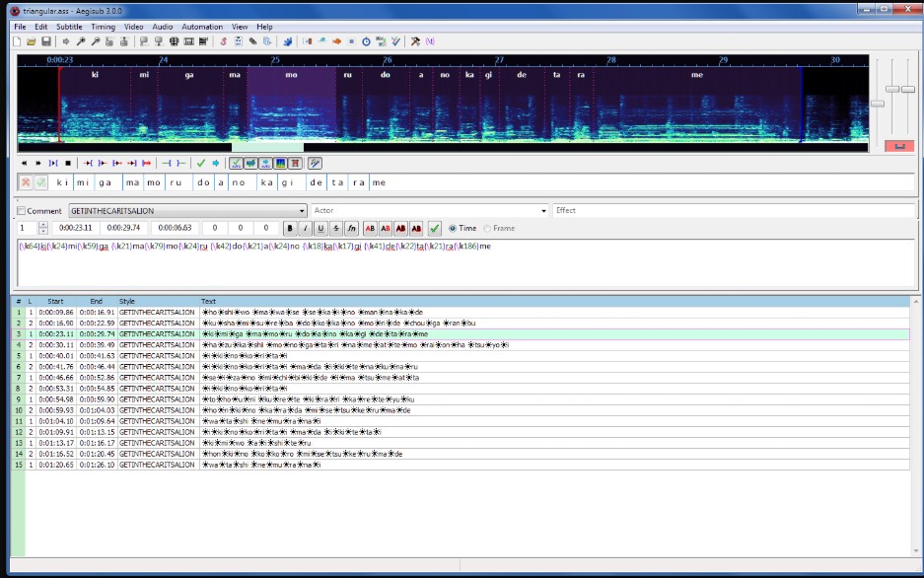
Task: Open the Timing menu
Action: [x=104, y=27]
